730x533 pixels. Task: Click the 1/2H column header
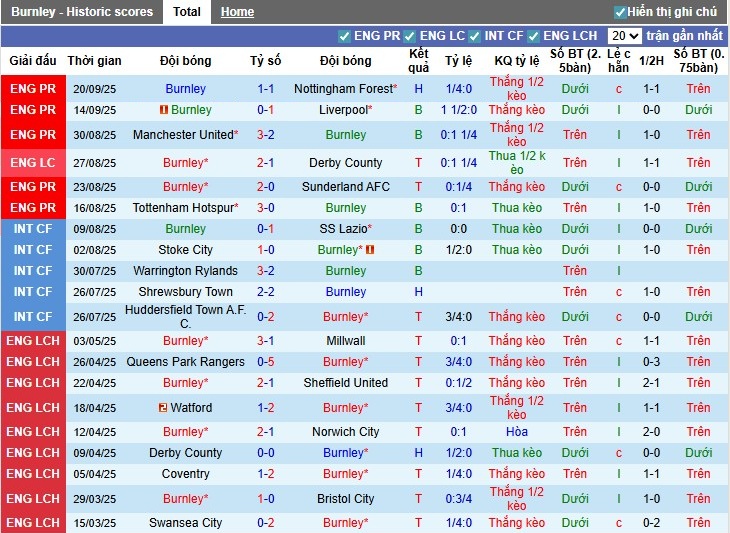[x=651, y=61]
